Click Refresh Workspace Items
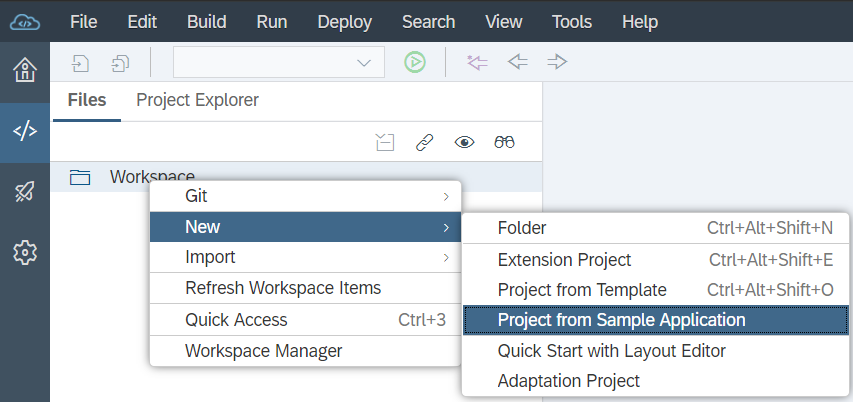The width and height of the screenshot is (853, 402). tap(305, 288)
